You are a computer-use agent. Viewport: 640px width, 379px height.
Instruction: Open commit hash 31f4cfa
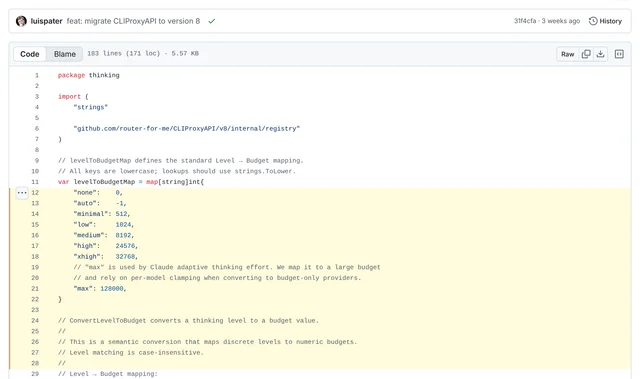(x=525, y=21)
